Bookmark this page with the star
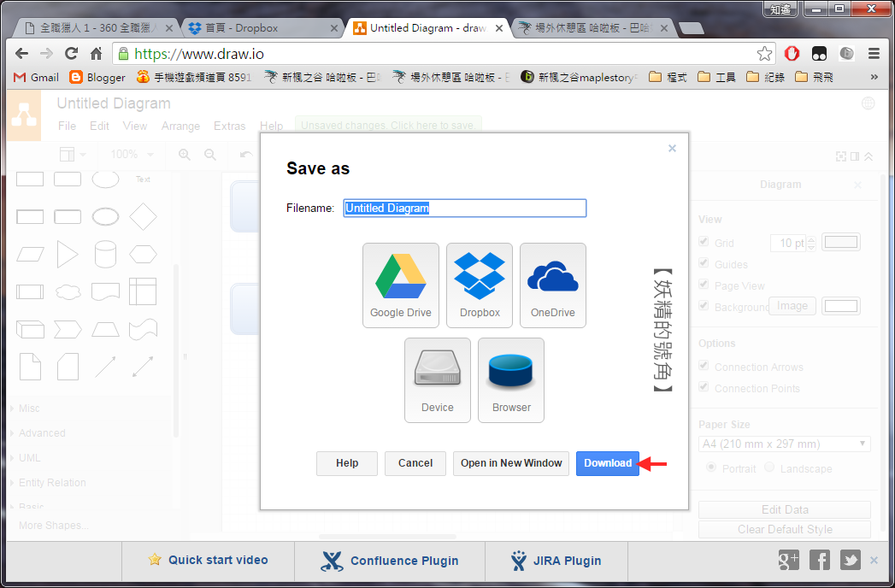 (764, 54)
